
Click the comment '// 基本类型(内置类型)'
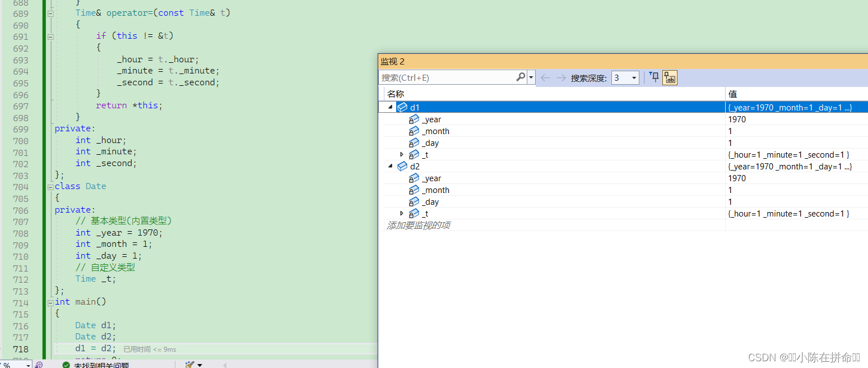coord(123,221)
